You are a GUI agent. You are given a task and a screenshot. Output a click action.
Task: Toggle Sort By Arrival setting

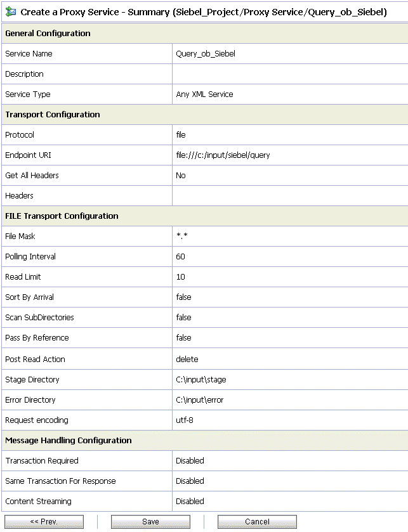click(x=184, y=297)
